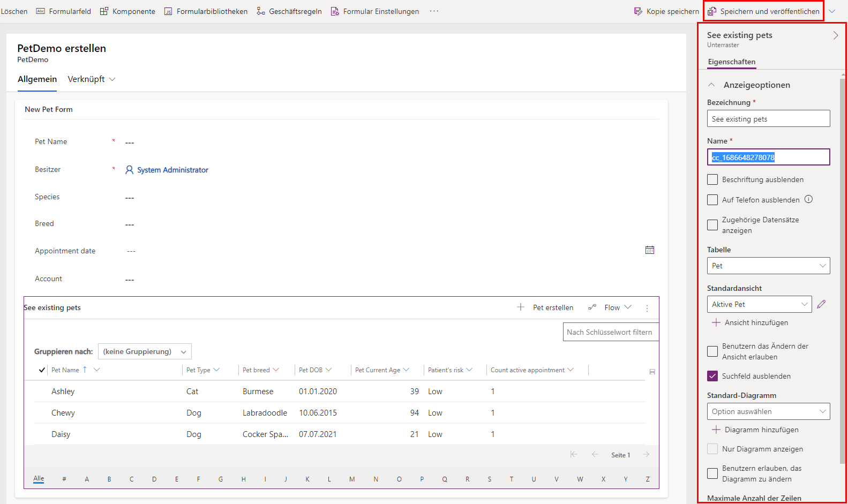Viewport: 848px width, 504px height.
Task: Open Formular Einstellungen
Action: [375, 11]
